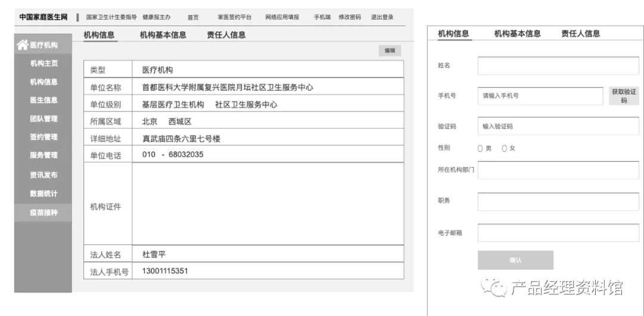The height and width of the screenshot is (316, 644).
Task: Click the 确认 button
Action: 515,260
